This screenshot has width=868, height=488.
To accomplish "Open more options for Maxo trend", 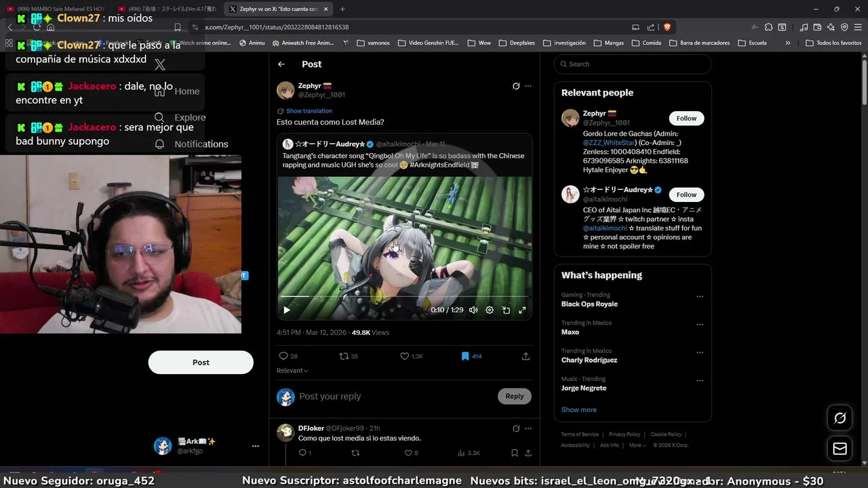I will coord(700,325).
